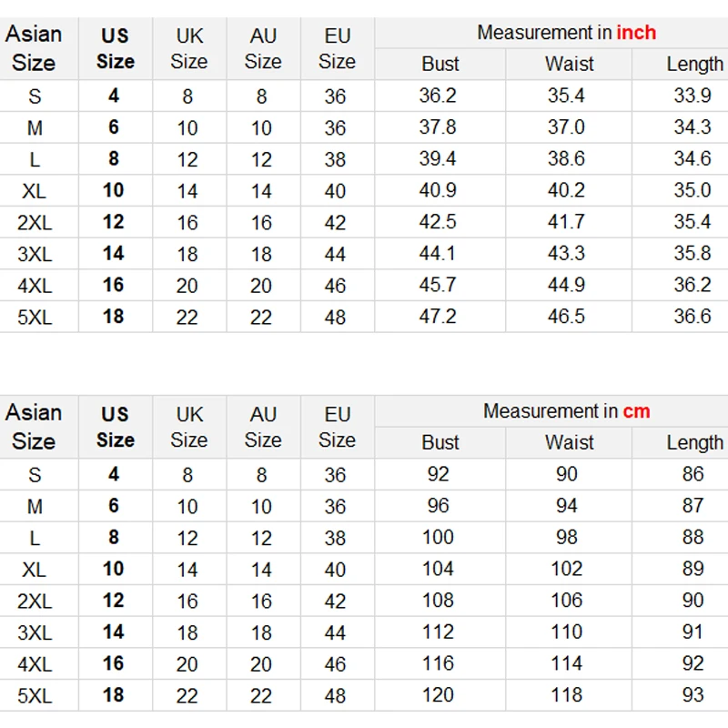Select the 47.2 bust value cell
Screen dimensions: 728x728
(438, 317)
